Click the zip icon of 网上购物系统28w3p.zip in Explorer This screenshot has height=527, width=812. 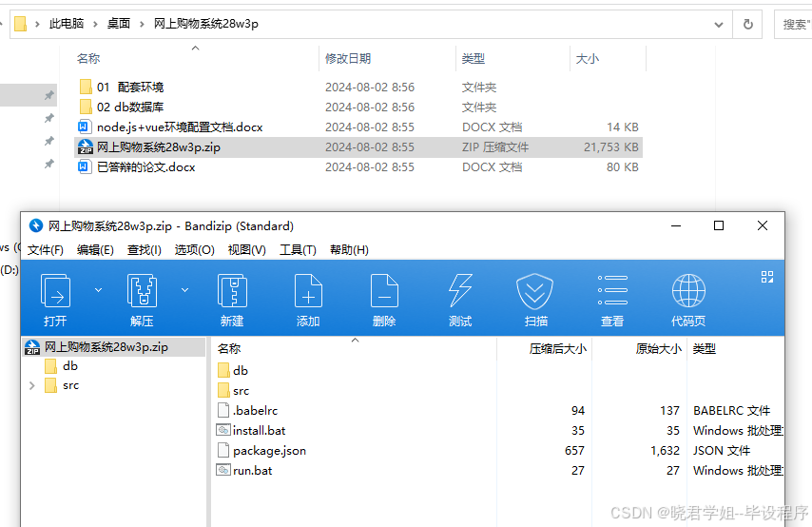coord(86,147)
